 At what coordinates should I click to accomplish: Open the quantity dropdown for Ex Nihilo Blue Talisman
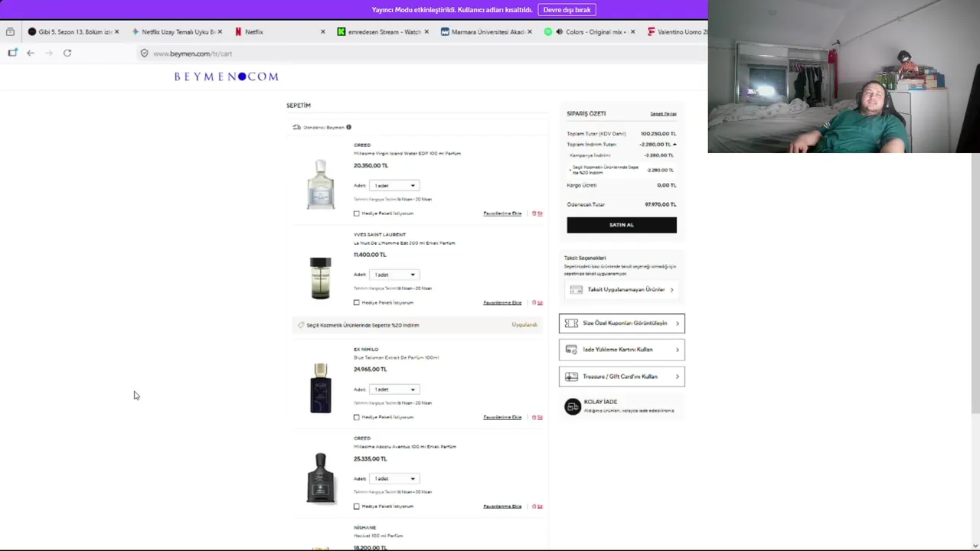394,390
